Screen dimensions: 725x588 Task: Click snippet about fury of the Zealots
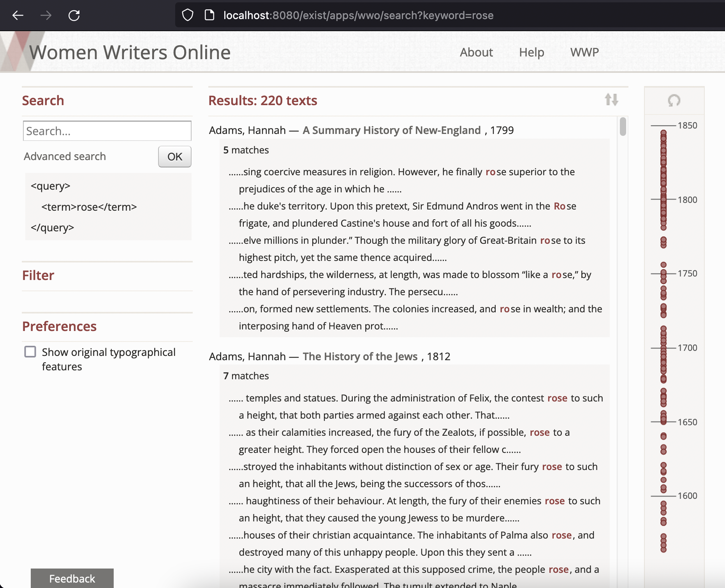coord(399,441)
